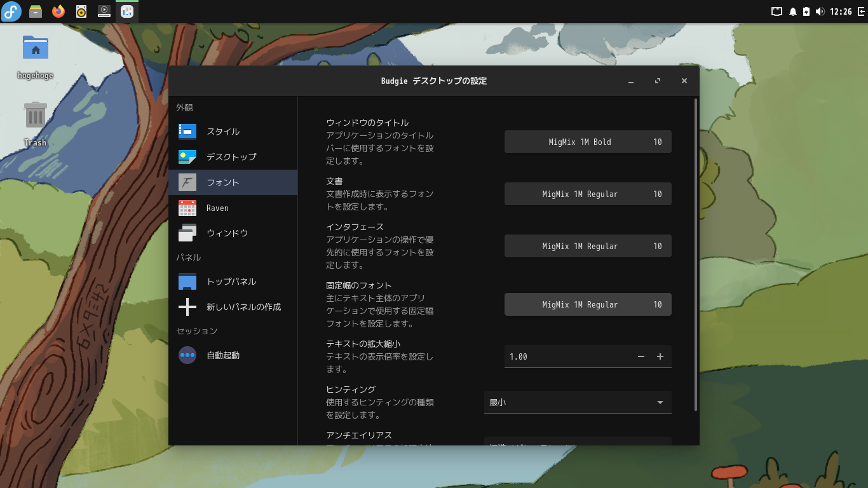Launch Firefox from the top panel
The image size is (868, 488).
click(58, 11)
